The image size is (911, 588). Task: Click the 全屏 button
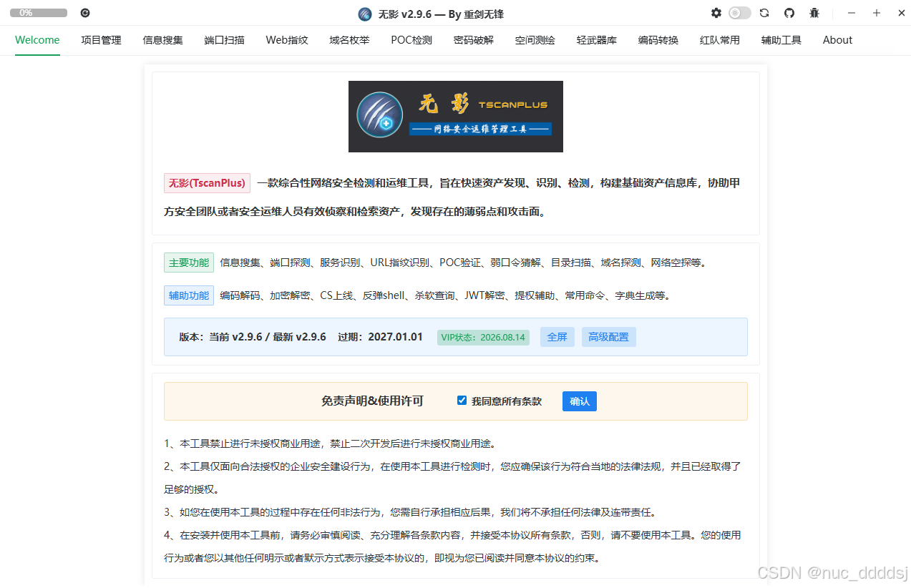557,337
